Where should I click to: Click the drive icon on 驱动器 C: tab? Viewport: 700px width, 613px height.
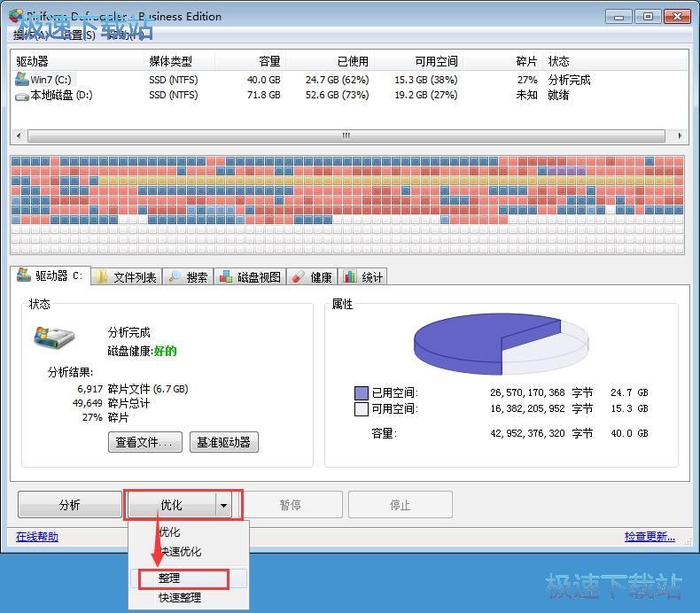pyautogui.click(x=24, y=275)
